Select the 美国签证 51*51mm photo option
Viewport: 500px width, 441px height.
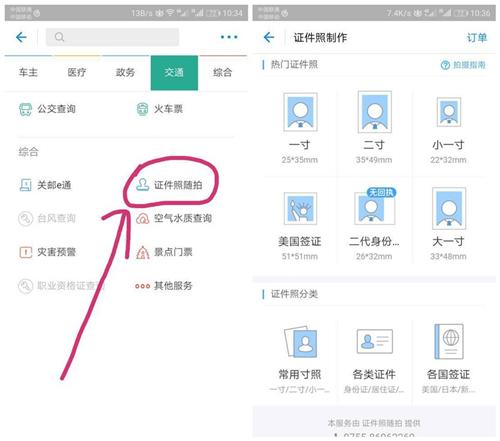pyautogui.click(x=300, y=226)
